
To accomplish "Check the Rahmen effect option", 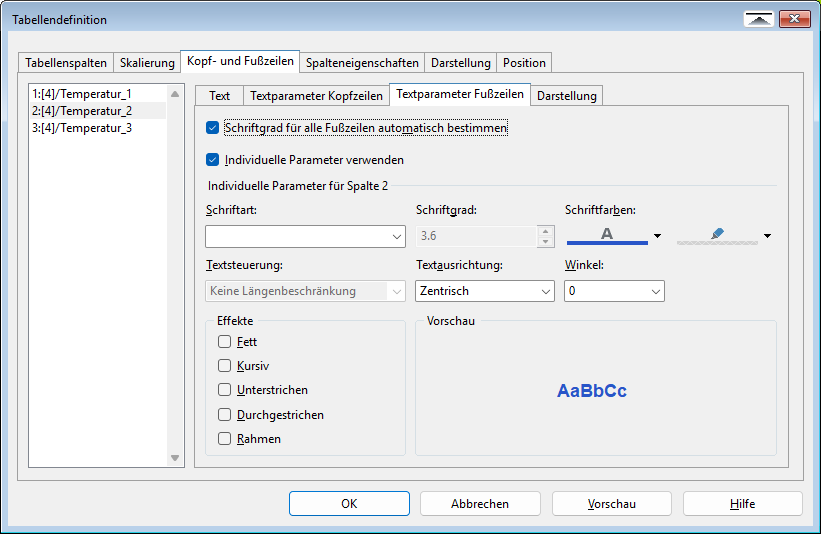I will [224, 439].
